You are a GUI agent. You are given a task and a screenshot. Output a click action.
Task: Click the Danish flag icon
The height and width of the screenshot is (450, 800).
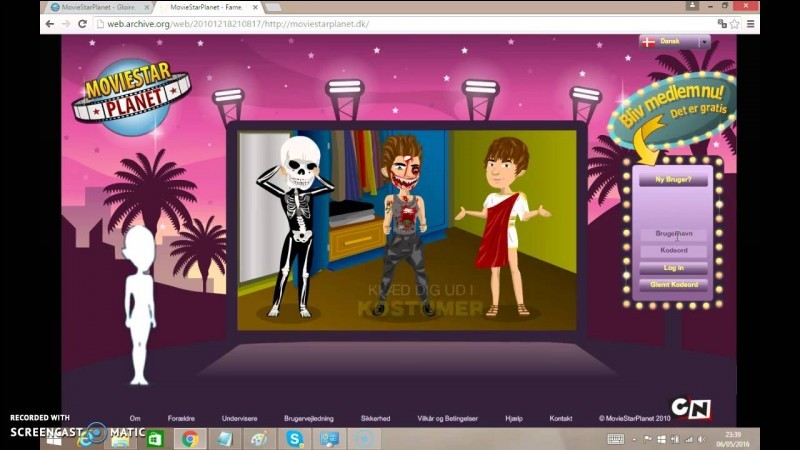tap(648, 42)
